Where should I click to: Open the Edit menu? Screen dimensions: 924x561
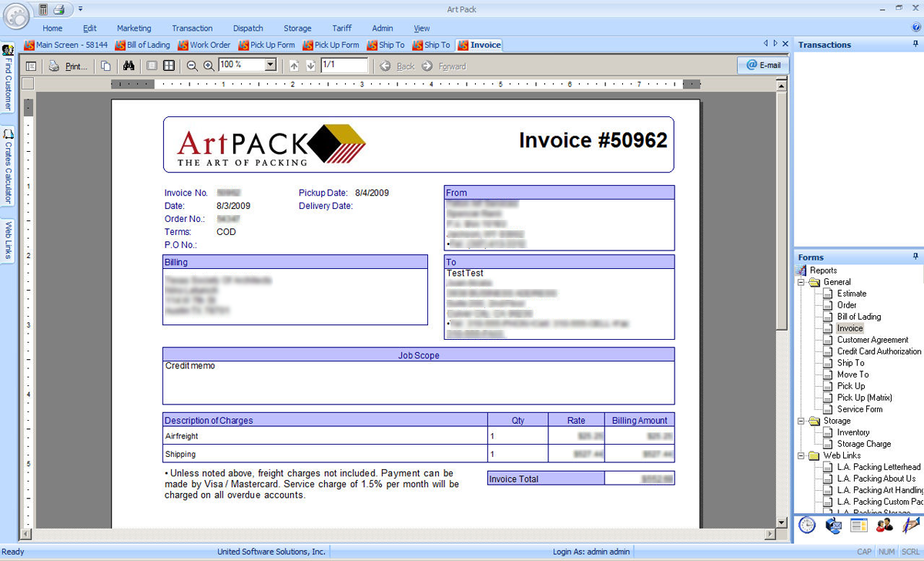click(90, 29)
